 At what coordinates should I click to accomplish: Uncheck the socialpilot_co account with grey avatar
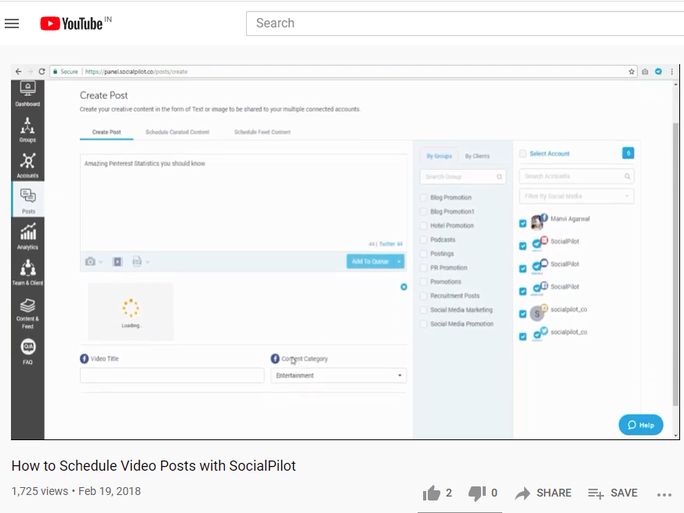523,314
